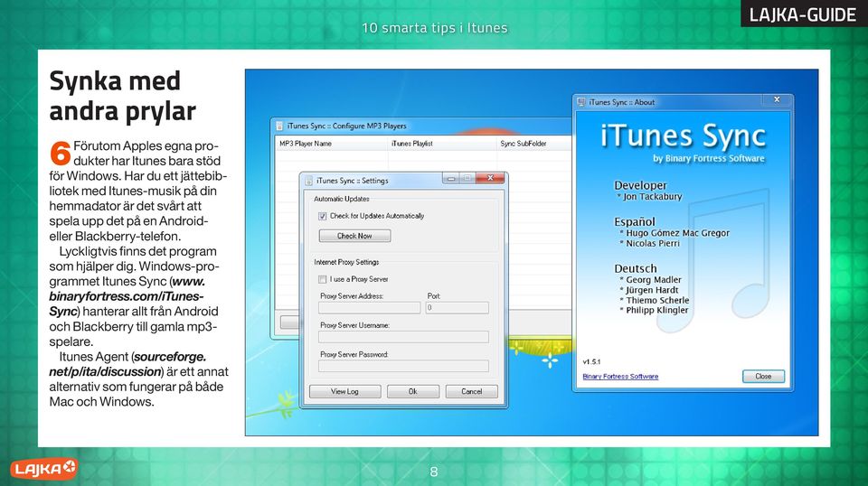Select the Proxy Server Username field
The width and height of the screenshot is (868, 486).
403,337
